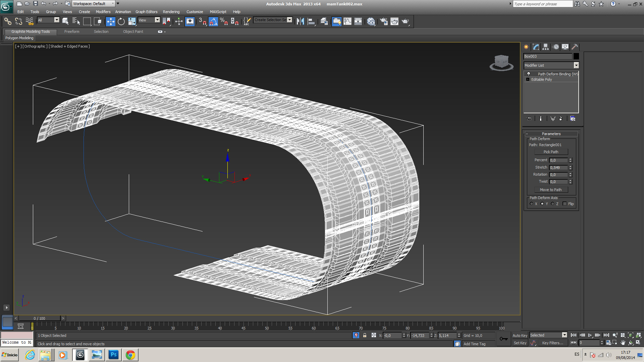Switch to the Freeform ribbon tab
The height and width of the screenshot is (362, 644).
point(72,32)
